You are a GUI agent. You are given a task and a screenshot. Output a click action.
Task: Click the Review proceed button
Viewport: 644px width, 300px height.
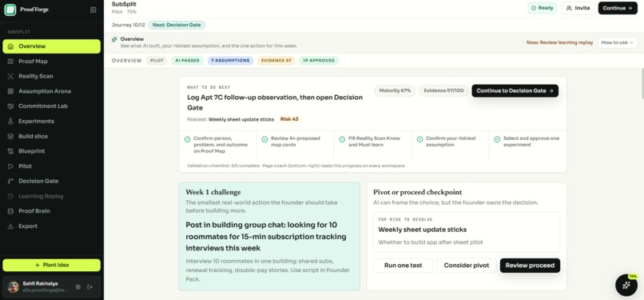[530, 266]
